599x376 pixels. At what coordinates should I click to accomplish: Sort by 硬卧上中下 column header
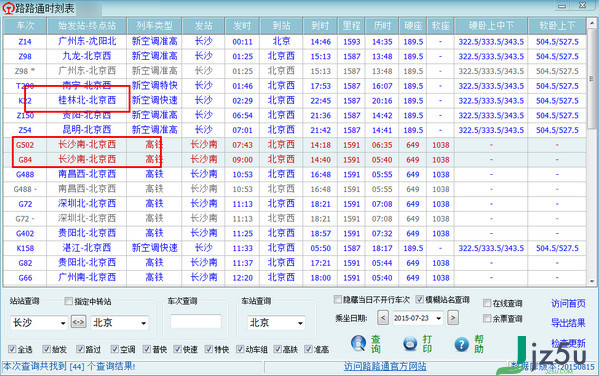491,26
